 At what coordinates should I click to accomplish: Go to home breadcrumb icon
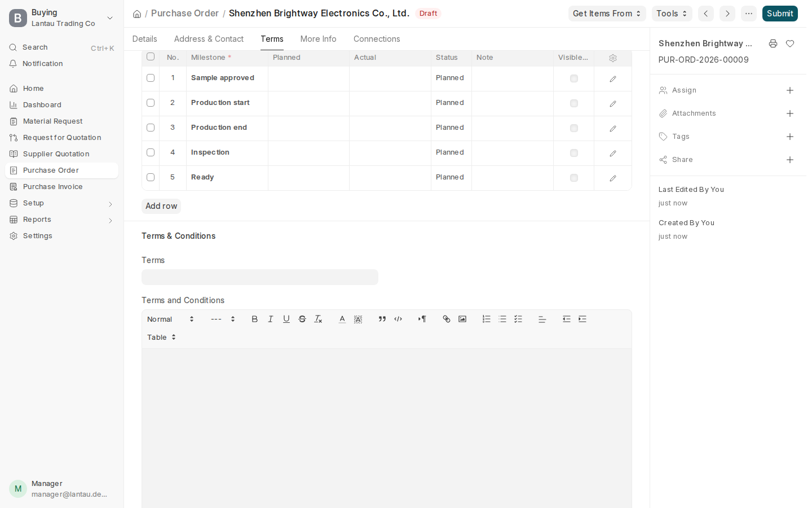137,14
